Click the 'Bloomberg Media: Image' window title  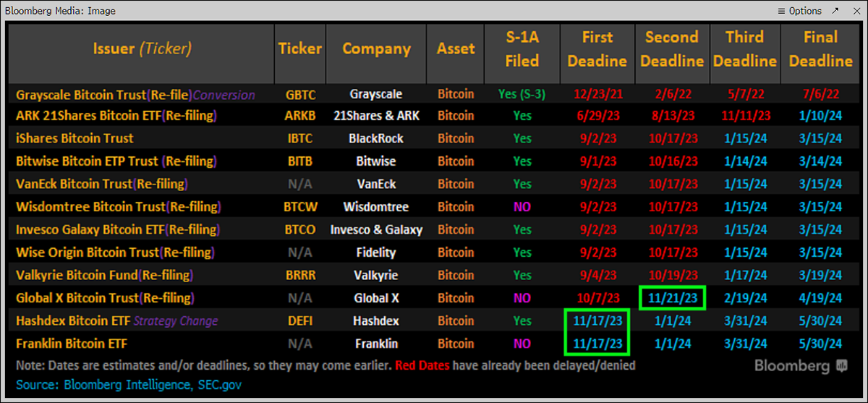(60, 11)
